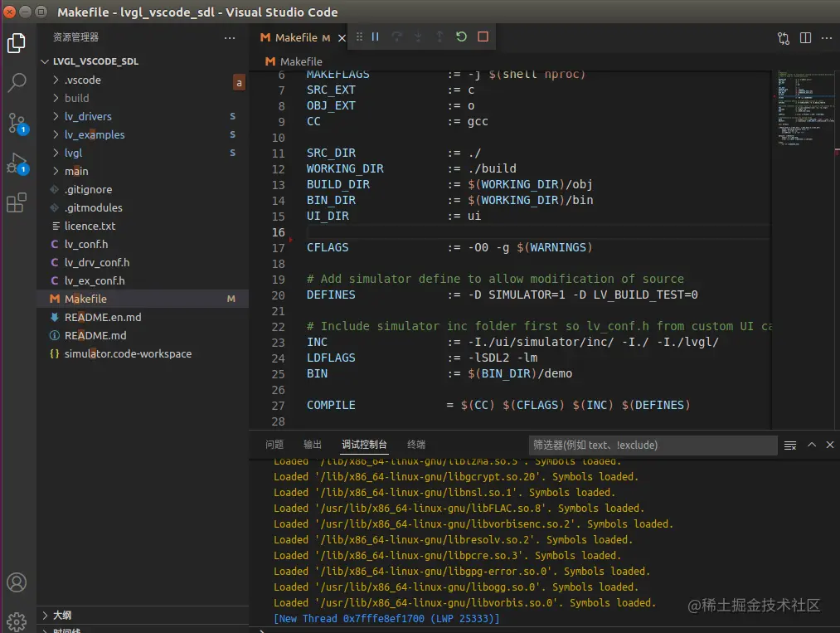Open the Run and Debug view
Screen dimensions: 840x633
tap(17, 163)
